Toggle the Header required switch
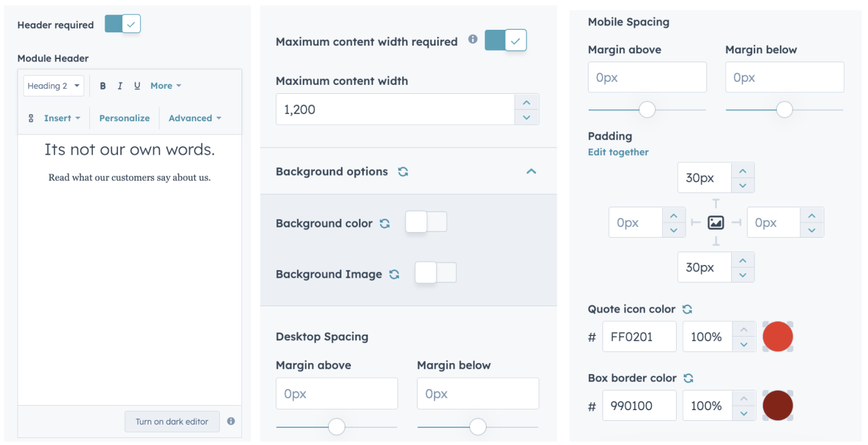The width and height of the screenshot is (868, 445). 122,25
